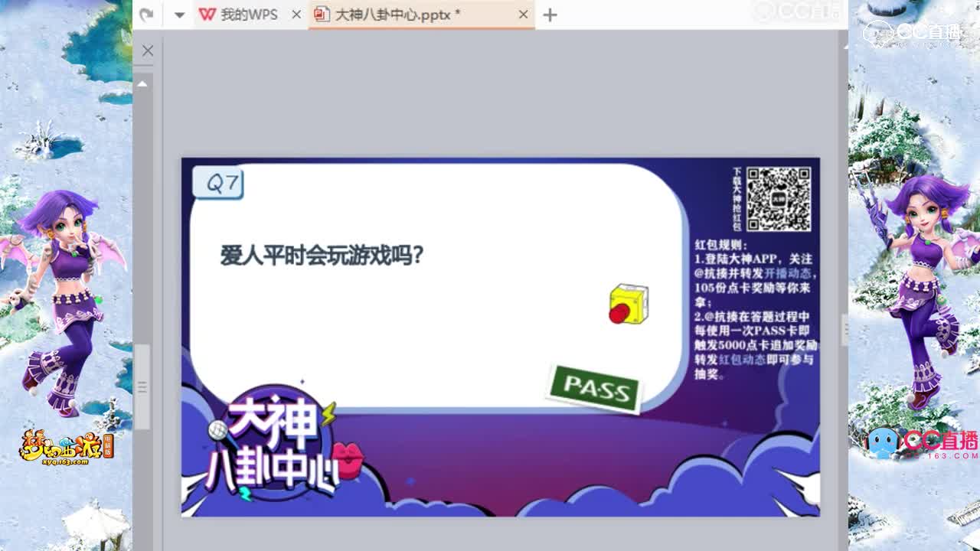The width and height of the screenshot is (980, 551).
Task: Switch to the 我的WPS tab
Action: point(250,15)
